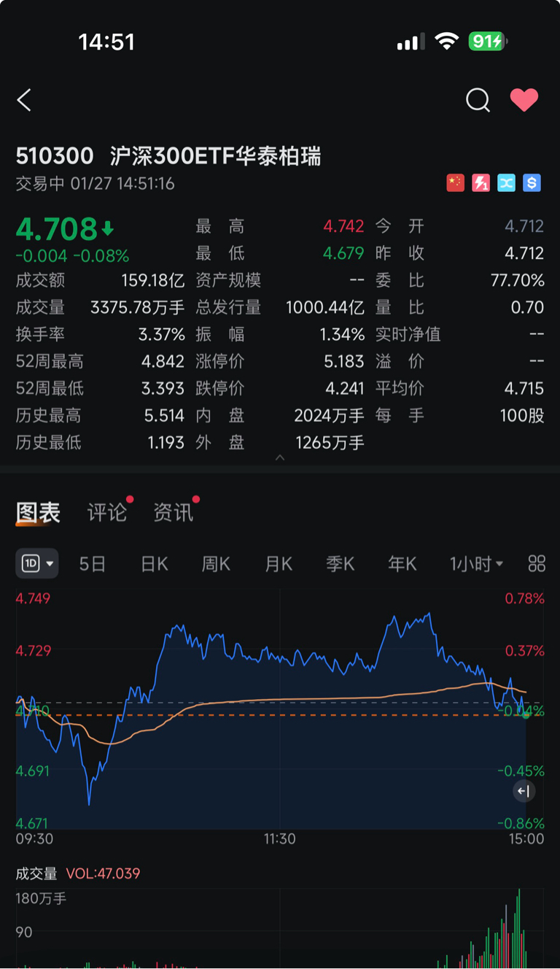Select the 日K chart period
Screen dimensions: 560x969
[x=155, y=563]
